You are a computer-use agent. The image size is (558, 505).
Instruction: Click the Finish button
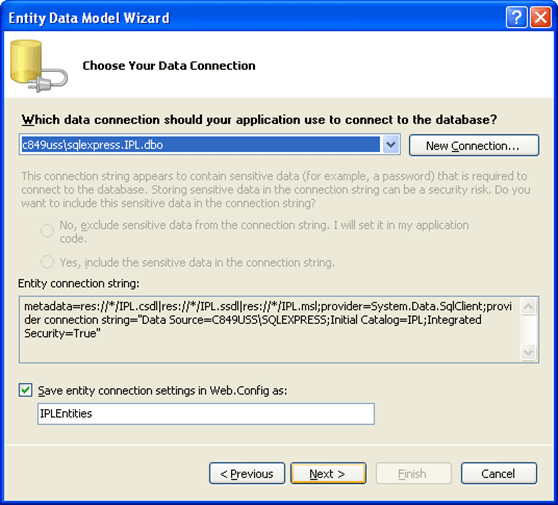[414, 473]
